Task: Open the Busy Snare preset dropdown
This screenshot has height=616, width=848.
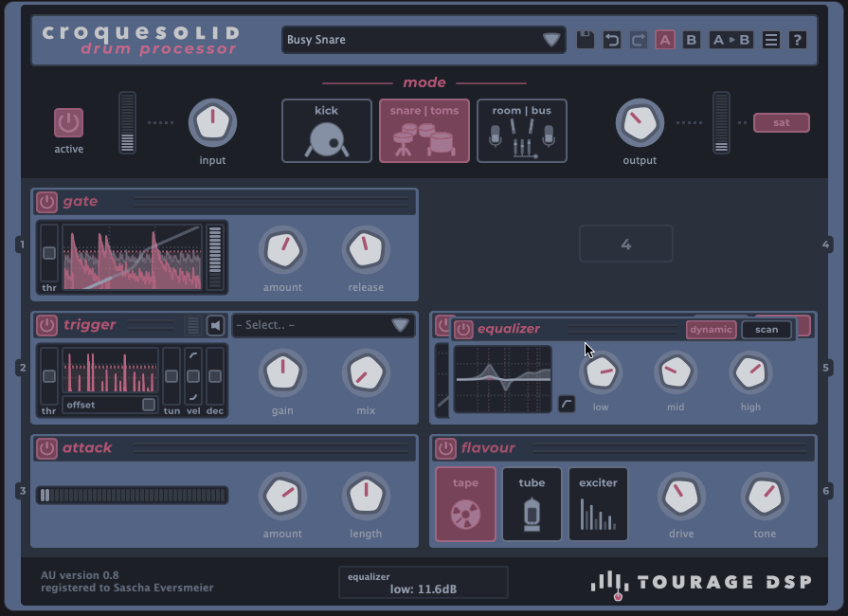Action: [x=424, y=40]
